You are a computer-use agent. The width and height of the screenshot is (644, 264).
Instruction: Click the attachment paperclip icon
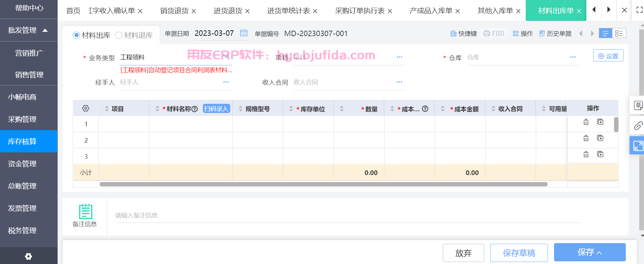click(638, 126)
